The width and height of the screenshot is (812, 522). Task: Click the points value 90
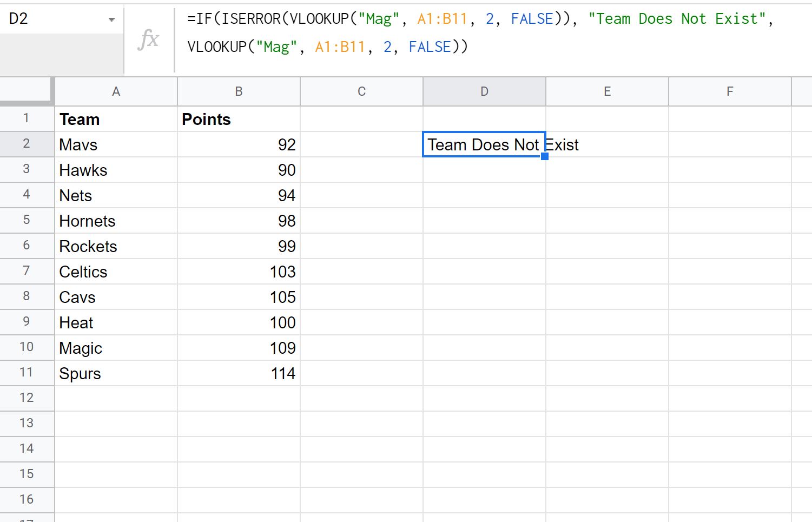click(239, 170)
